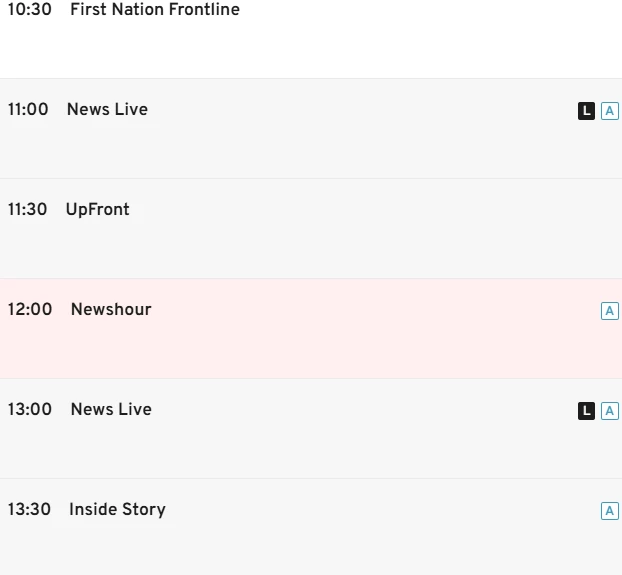
Task: Select the UpFront programme title
Action: [98, 210]
